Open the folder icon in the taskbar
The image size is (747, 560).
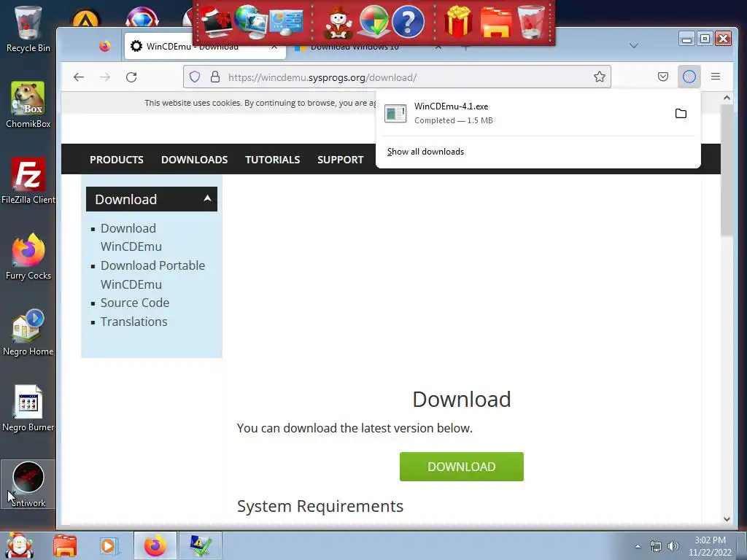click(x=65, y=545)
